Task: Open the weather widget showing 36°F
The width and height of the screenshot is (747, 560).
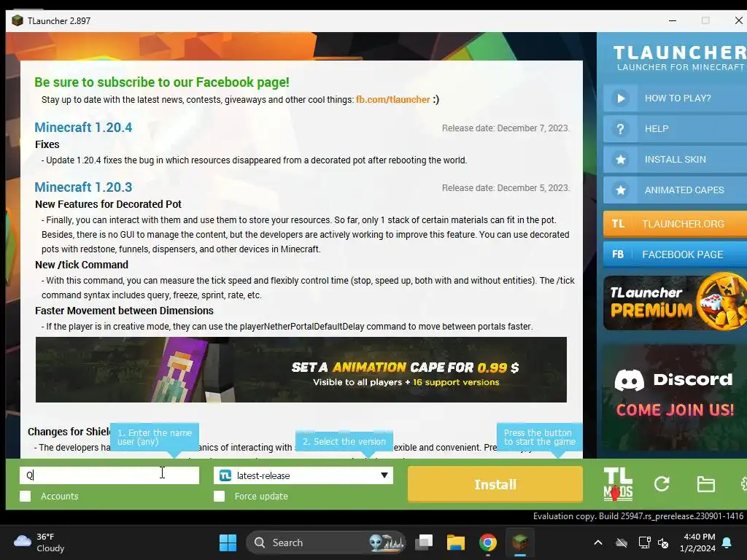Action: 39,542
